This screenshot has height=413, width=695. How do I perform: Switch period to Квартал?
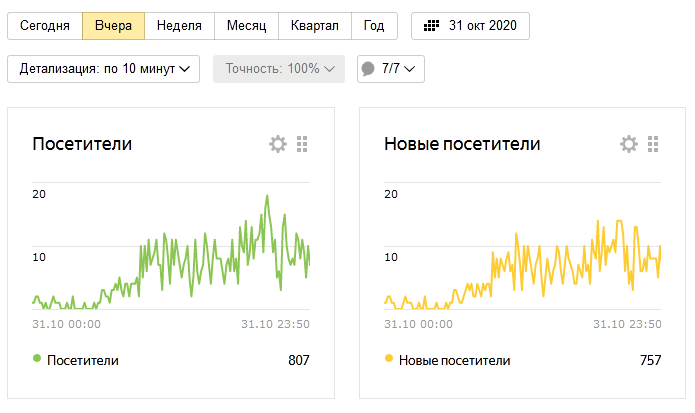314,26
